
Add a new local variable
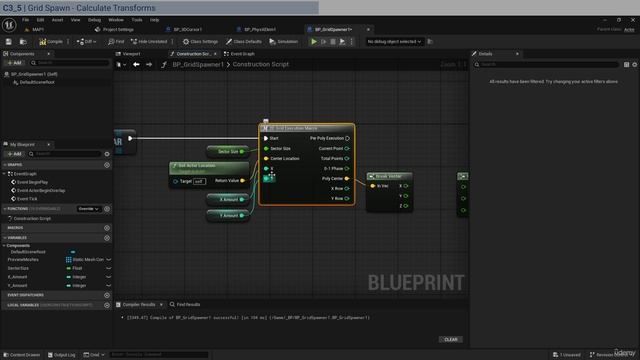pos(107,305)
